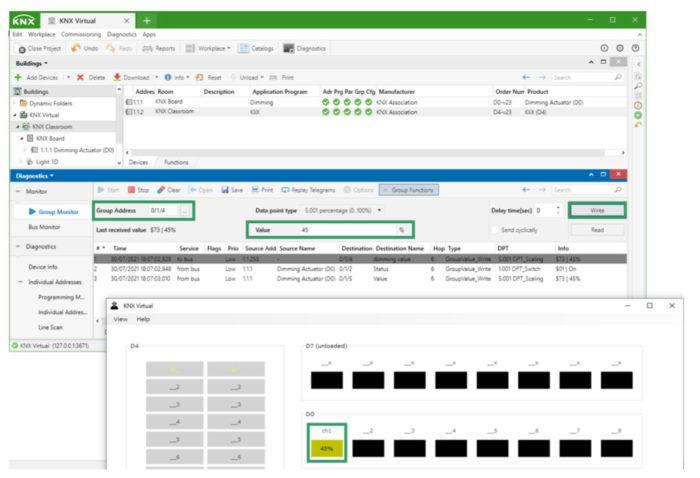This screenshot has height=478, width=700.
Task: Click the Start monitor play icon
Action: (x=101, y=190)
